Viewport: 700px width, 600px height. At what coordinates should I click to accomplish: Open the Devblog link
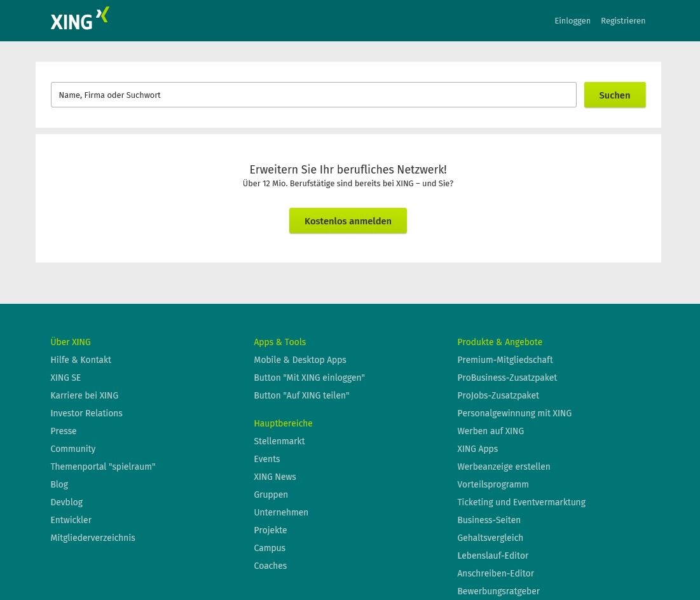[x=66, y=502]
